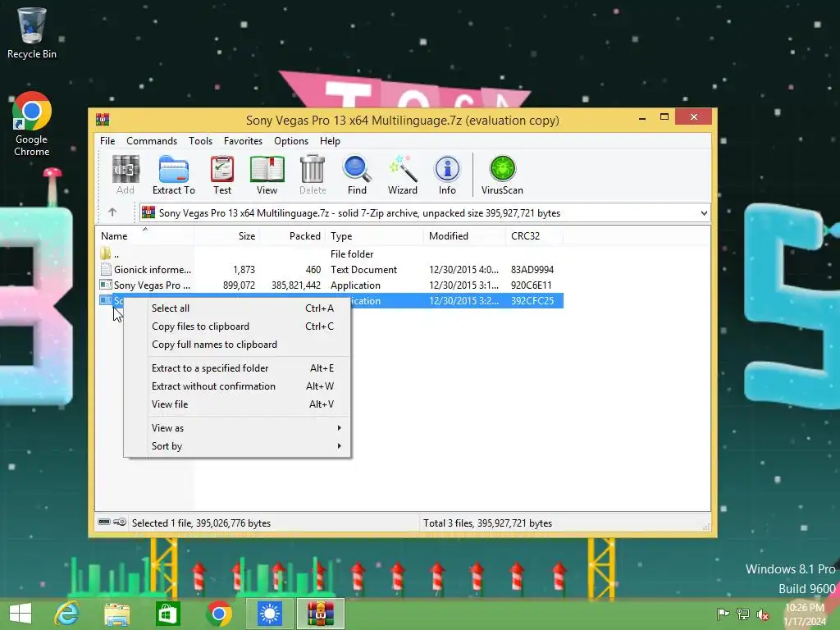Click the packed size 385,821,442

pos(295,285)
